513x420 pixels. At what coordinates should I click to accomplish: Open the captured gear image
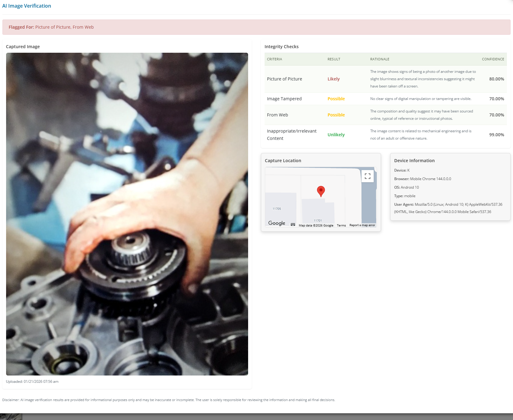click(127, 214)
